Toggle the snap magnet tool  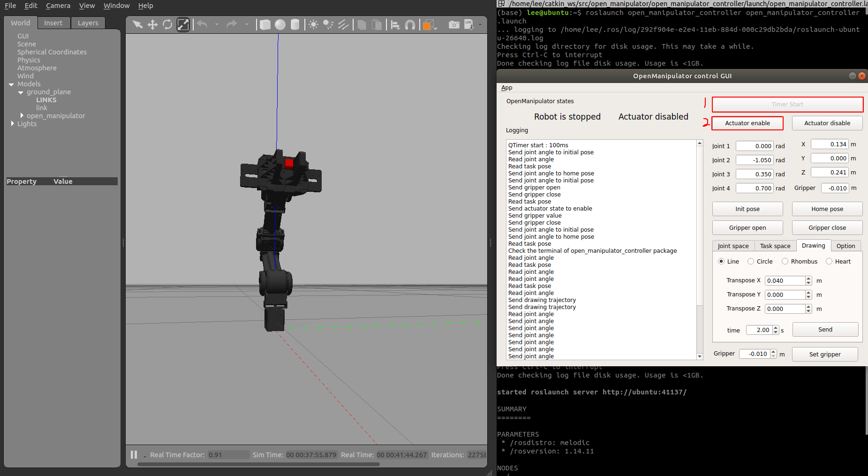click(x=410, y=24)
